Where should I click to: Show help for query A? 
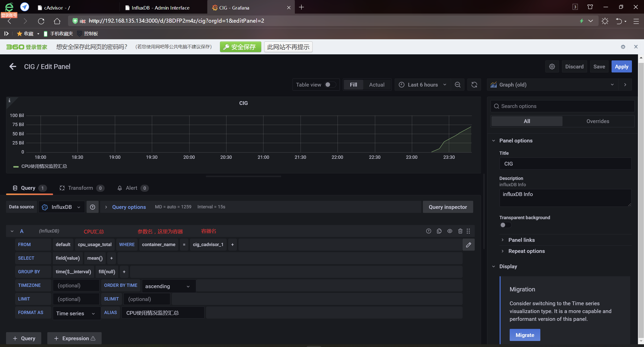pyautogui.click(x=429, y=231)
